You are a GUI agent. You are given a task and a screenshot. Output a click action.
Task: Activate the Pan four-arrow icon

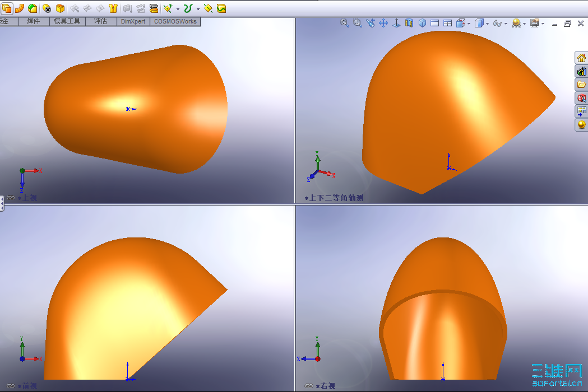(383, 23)
